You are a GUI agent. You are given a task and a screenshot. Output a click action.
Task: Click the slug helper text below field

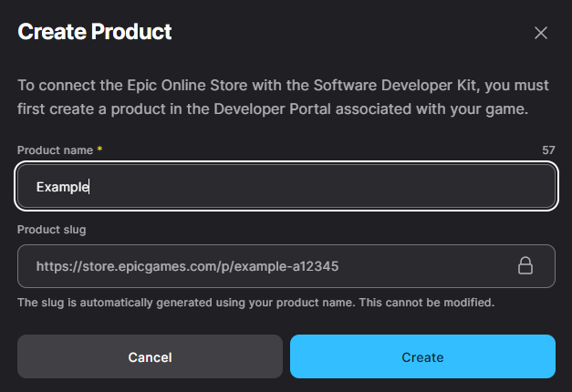pos(255,303)
